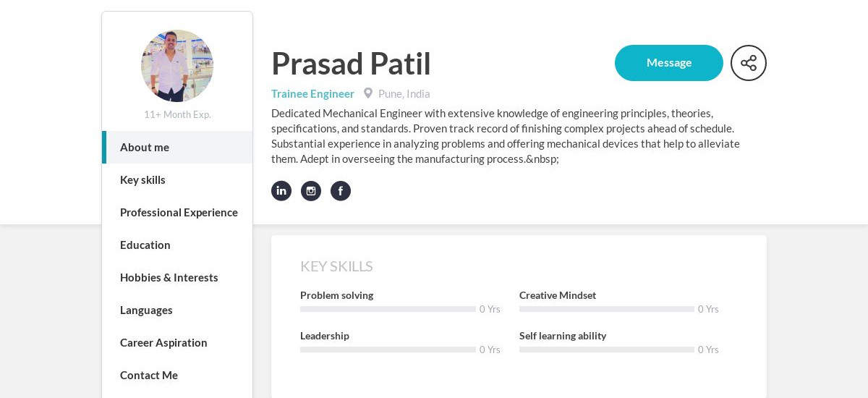The width and height of the screenshot is (868, 398).
Task: Open the Facebook profile icon
Action: [x=341, y=191]
